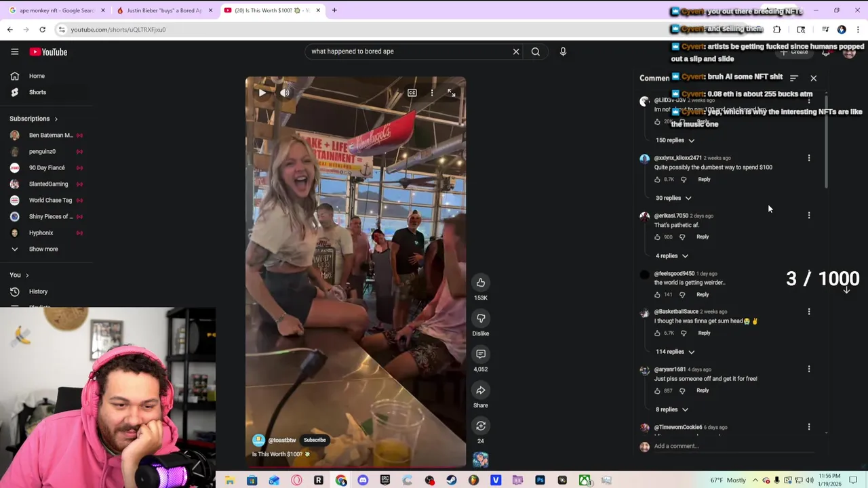
Task: Expand the 8 replies thread
Action: point(672,409)
